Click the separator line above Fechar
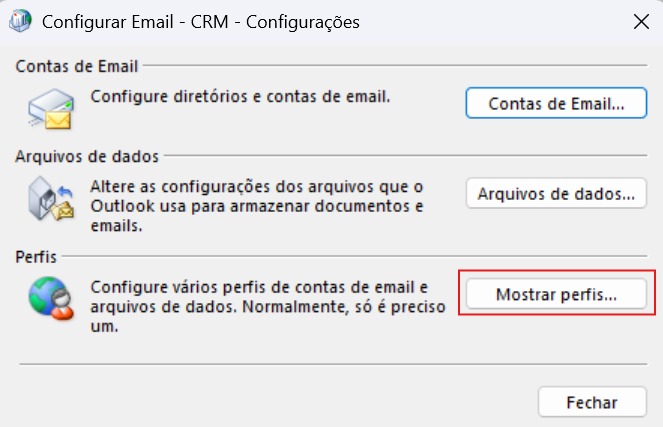663x427 pixels. 333,364
